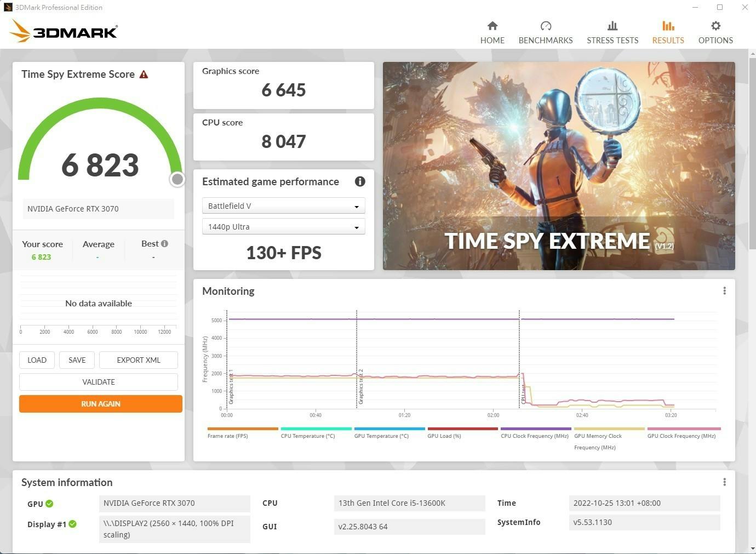Toggle CPU Clock Frequency legend series
The height and width of the screenshot is (554, 756).
click(536, 433)
